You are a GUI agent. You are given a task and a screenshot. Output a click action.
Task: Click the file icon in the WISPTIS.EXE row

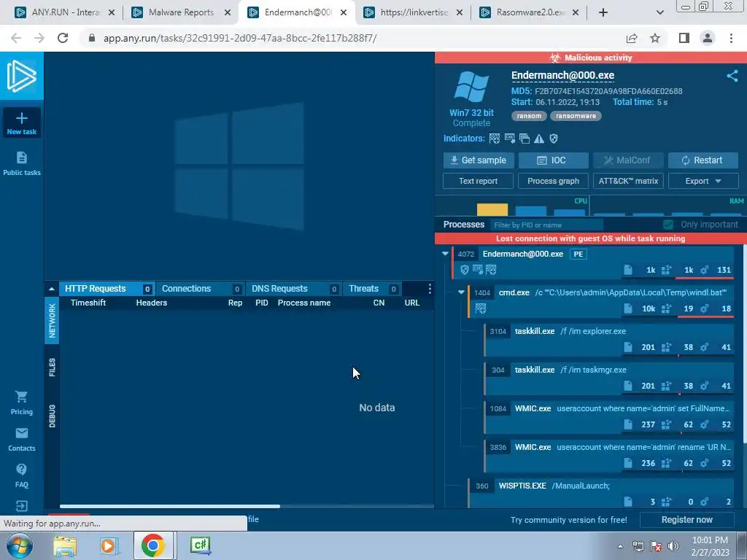628,502
